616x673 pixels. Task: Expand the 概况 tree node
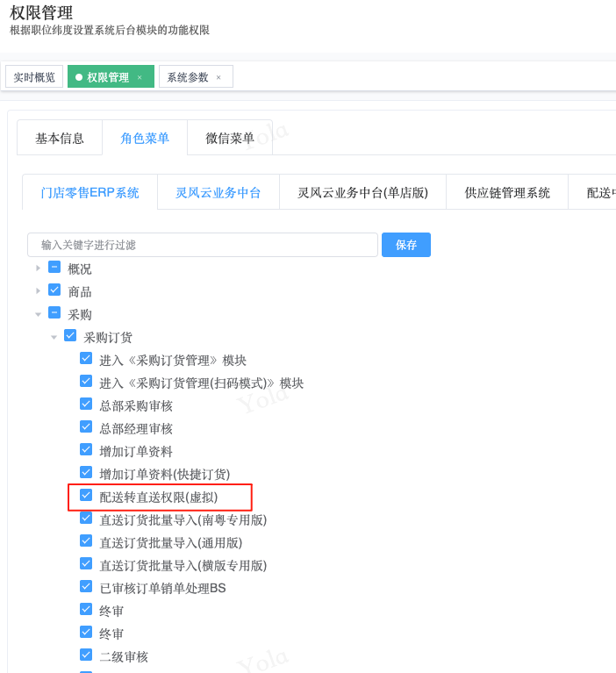pyautogui.click(x=38, y=268)
